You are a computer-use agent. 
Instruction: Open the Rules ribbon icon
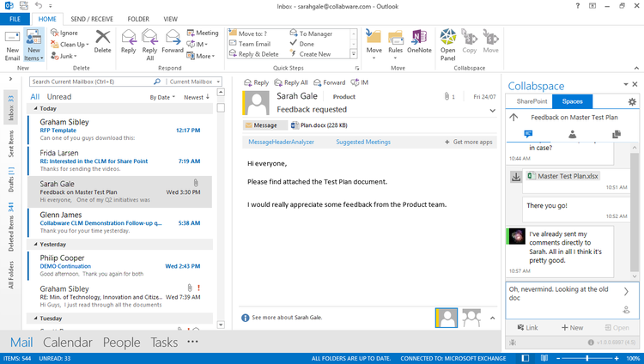[x=395, y=44]
